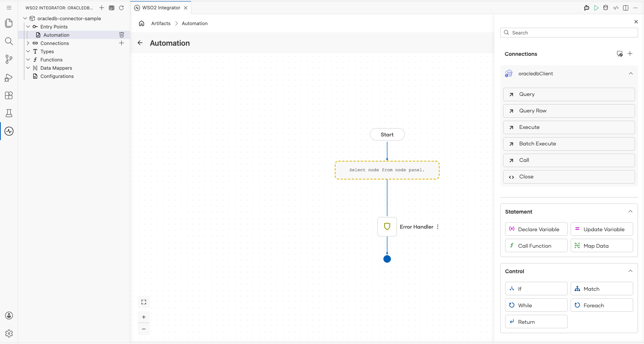The height and width of the screenshot is (344, 644).
Task: Open the Accounts icon
Action: 9,316
